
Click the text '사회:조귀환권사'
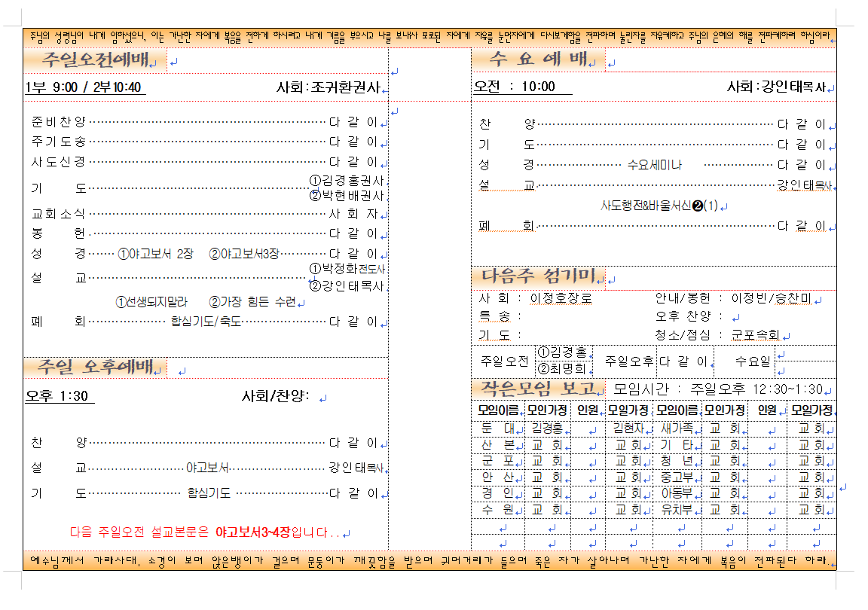(x=329, y=87)
